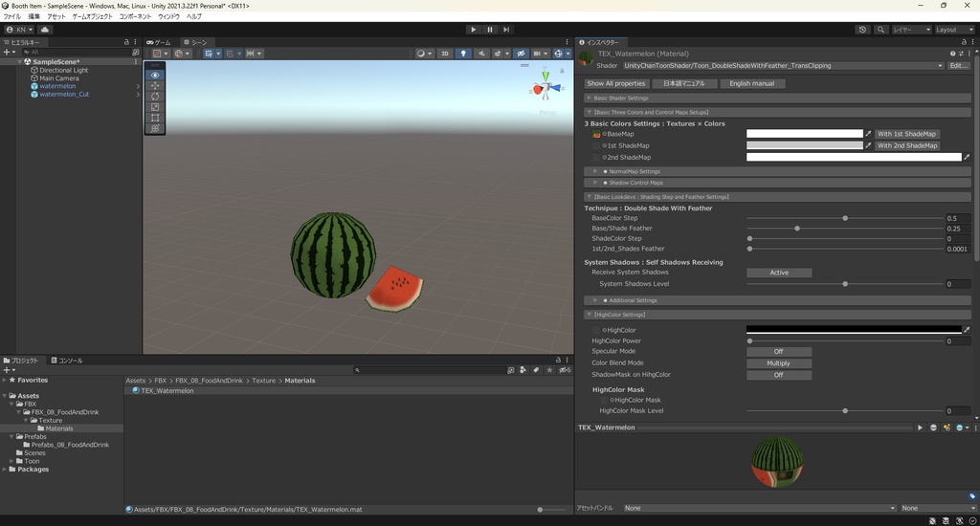Toggle hidden objects visibility in scene
Viewport: 980px width, 526px height.
click(521, 54)
